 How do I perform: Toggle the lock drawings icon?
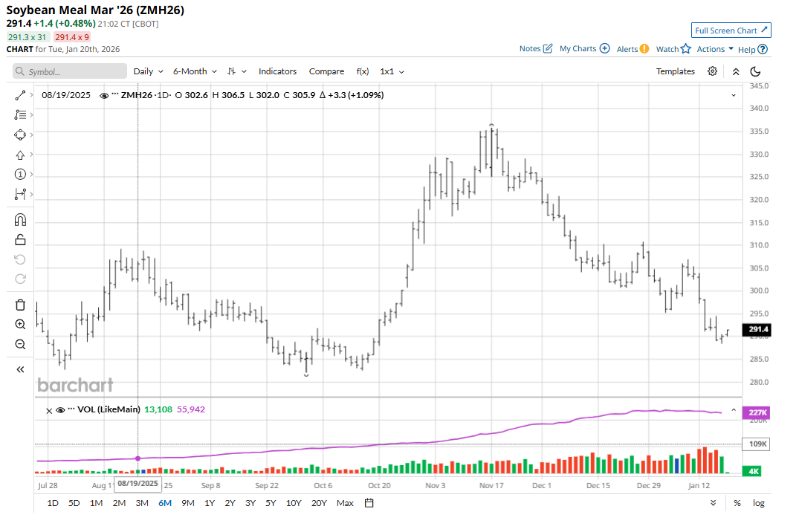pos(20,239)
